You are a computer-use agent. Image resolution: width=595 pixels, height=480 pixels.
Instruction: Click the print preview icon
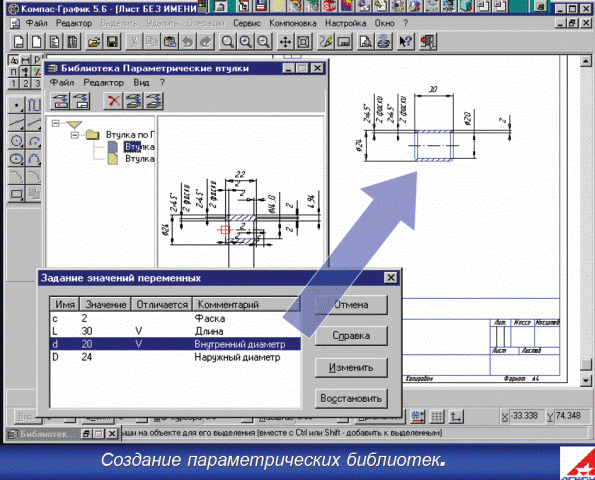tap(365, 41)
